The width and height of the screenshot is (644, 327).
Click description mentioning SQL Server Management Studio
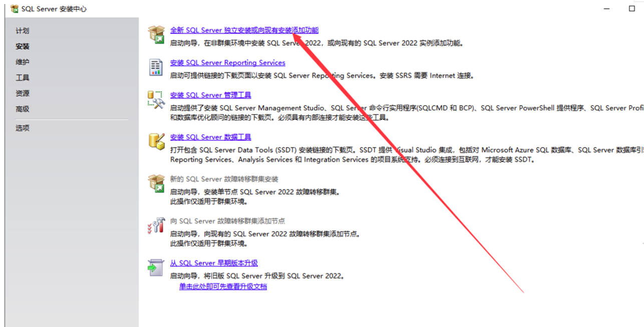[407, 112]
